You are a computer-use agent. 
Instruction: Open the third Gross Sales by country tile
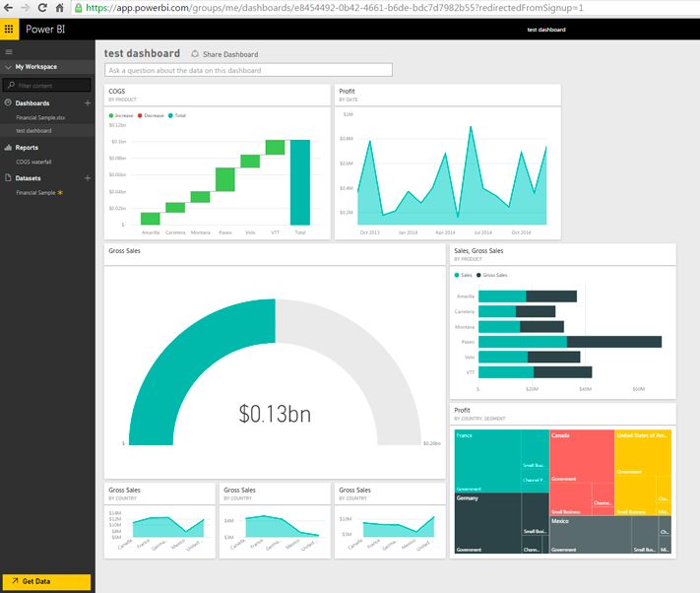390,520
